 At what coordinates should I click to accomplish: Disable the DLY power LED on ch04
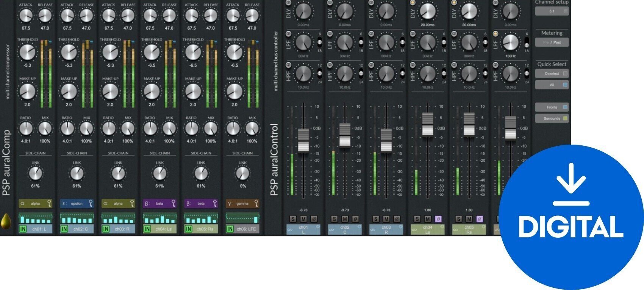[413, 3]
